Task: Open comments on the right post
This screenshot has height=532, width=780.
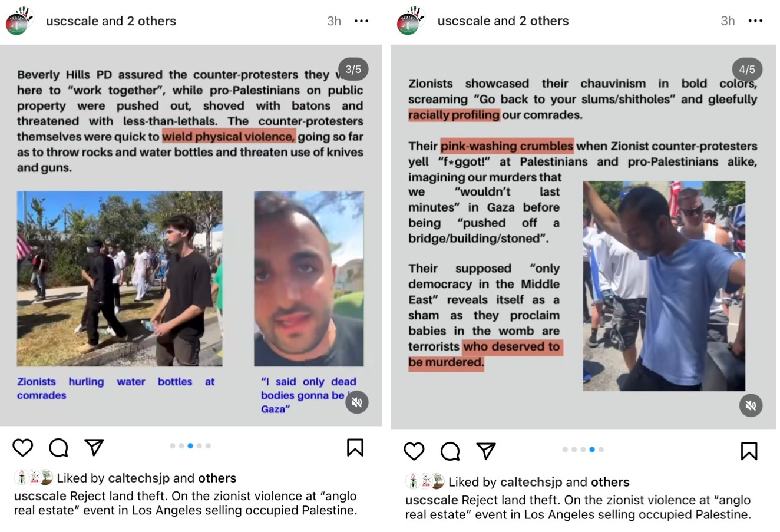Action: 450,451
